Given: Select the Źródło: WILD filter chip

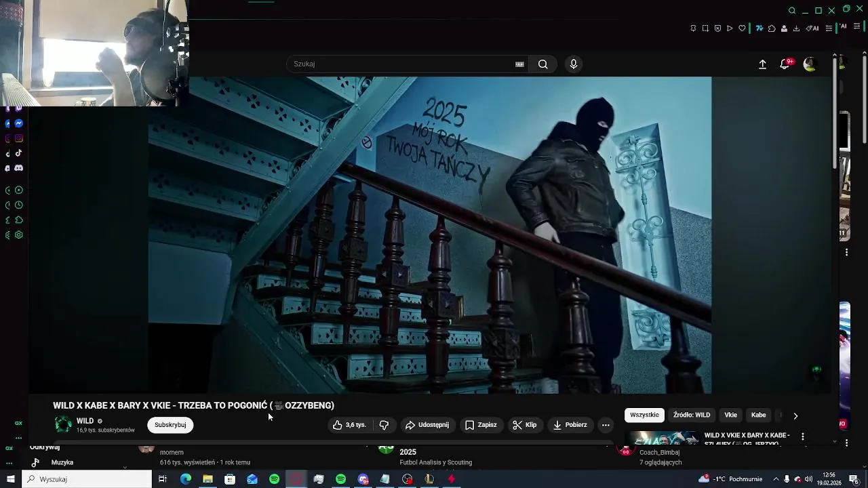Looking at the screenshot, I should click(692, 415).
